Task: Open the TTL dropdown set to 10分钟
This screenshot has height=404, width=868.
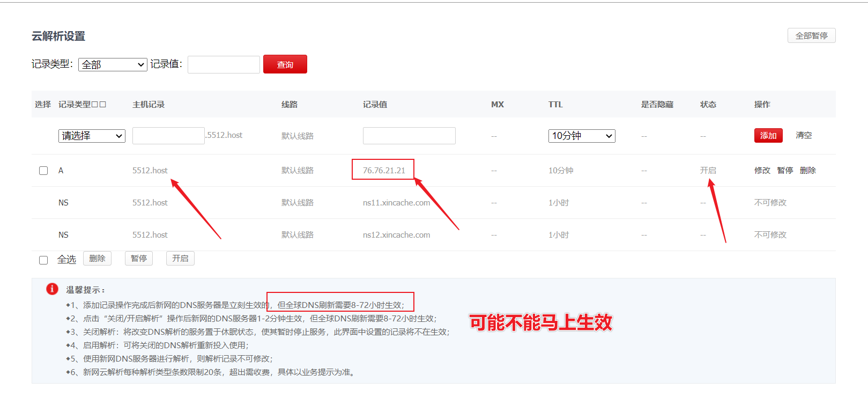Action: coord(581,136)
